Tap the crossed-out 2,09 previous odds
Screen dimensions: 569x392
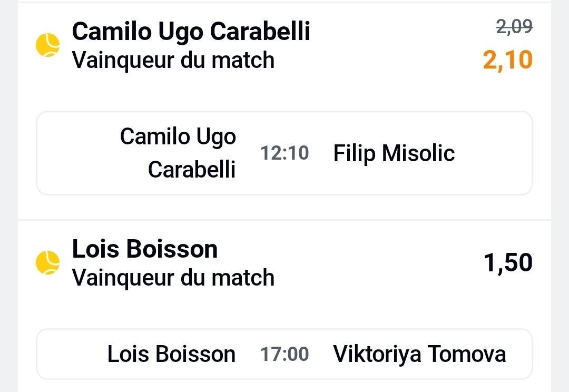(x=514, y=26)
